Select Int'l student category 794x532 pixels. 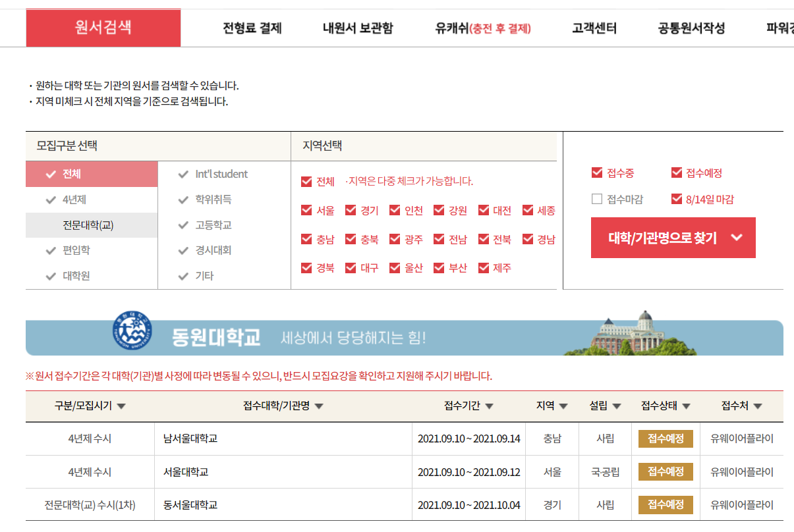point(224,174)
